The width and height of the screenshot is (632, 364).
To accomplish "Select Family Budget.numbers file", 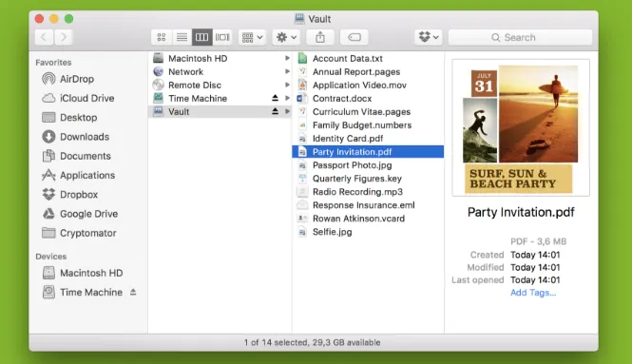I will coord(368,125).
